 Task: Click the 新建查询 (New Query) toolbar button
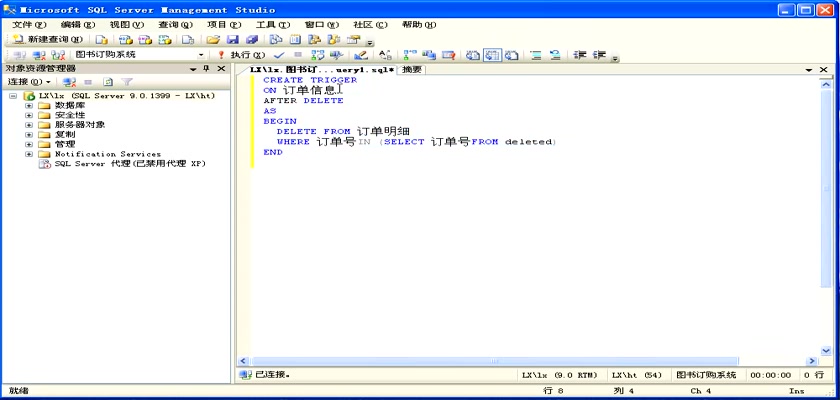click(x=48, y=40)
